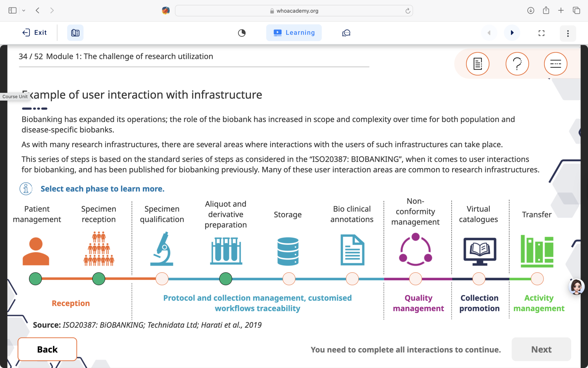Select the Virtual catalogues monitor icon
This screenshot has width=588, height=368.
point(479,251)
